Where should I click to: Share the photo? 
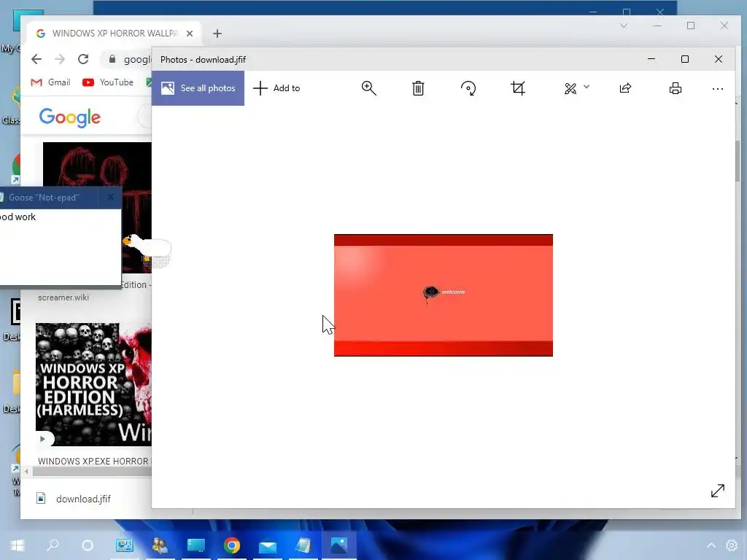(625, 88)
